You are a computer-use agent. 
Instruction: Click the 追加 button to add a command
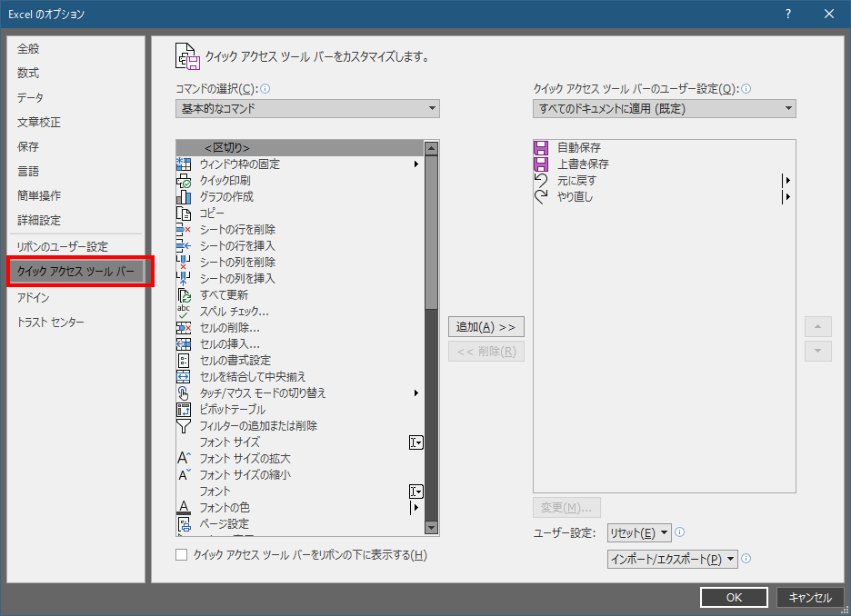(x=486, y=326)
